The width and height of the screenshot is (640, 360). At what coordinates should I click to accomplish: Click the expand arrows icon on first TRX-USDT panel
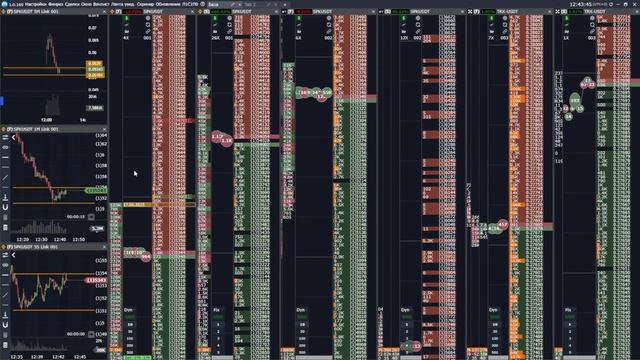coord(470,12)
